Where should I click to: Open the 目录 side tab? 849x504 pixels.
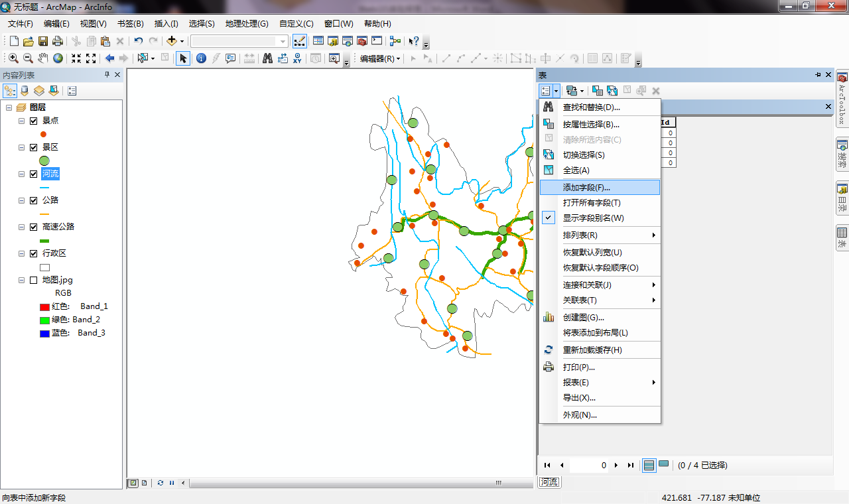pyautogui.click(x=842, y=198)
